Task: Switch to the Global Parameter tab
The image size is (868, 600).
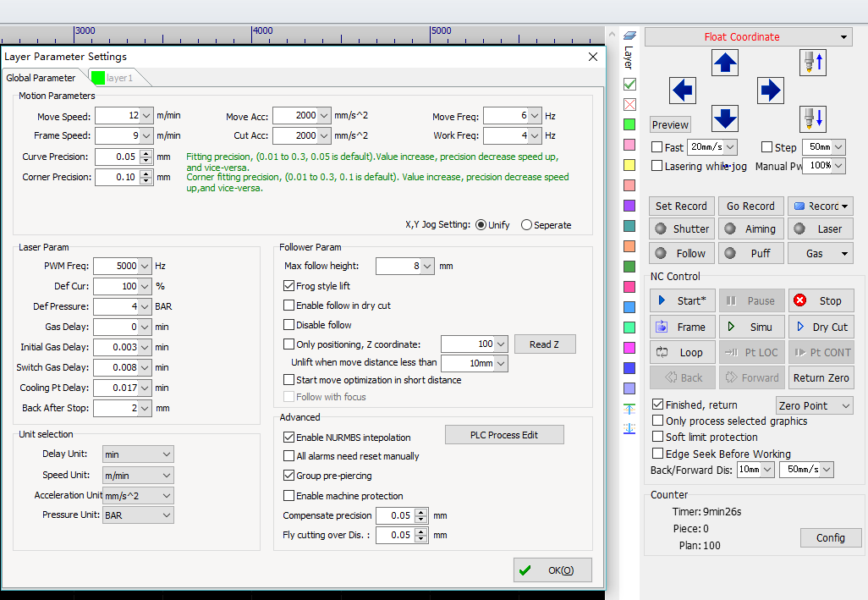Action: coord(41,77)
